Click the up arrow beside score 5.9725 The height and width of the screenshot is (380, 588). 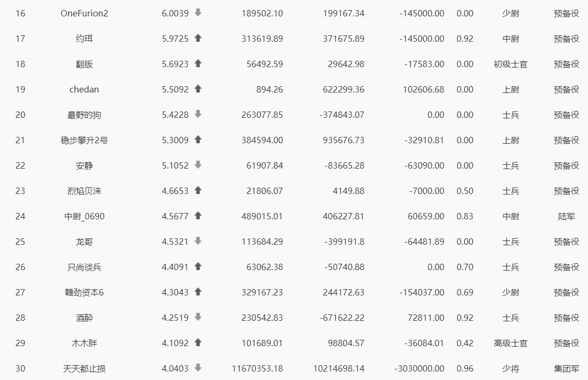[198, 38]
